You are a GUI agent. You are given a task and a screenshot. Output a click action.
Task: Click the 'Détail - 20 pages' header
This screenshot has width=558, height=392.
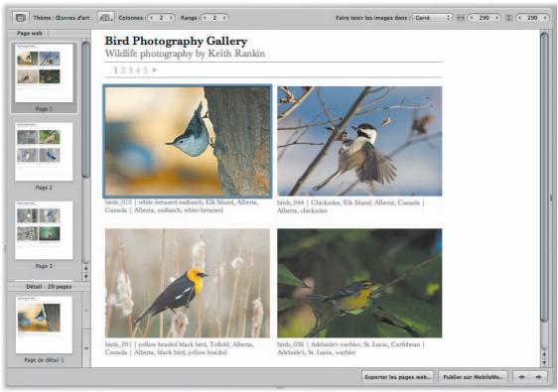[x=49, y=287]
